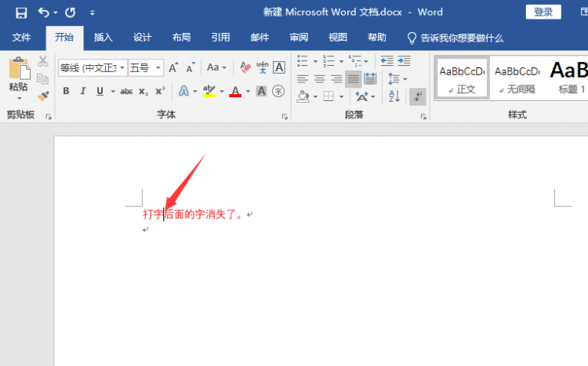Copy selection with the copy icon
The height and width of the screenshot is (366, 588).
pos(43,78)
